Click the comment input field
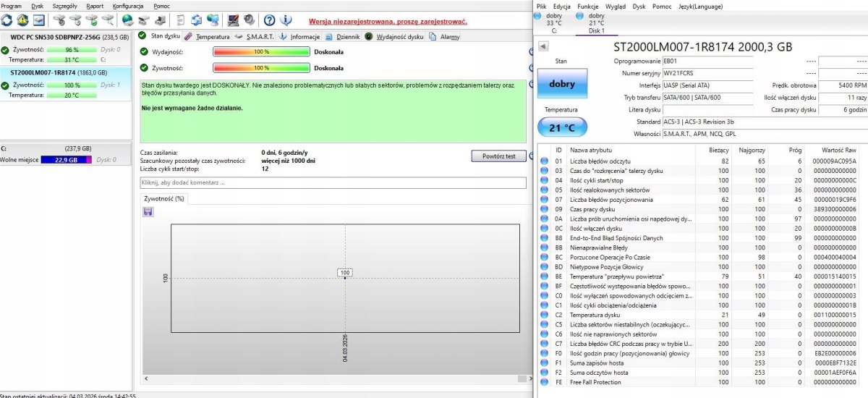 click(x=333, y=183)
